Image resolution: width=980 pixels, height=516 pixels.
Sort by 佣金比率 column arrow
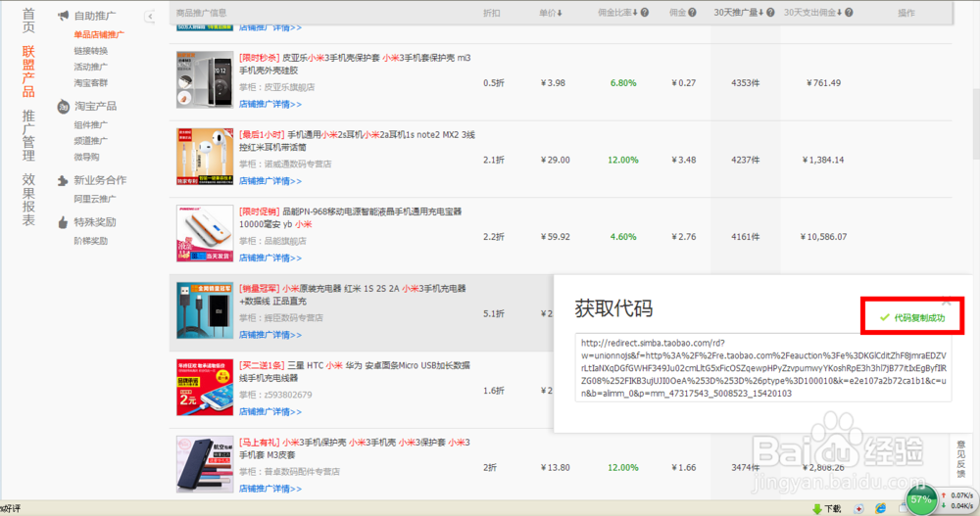coord(635,13)
